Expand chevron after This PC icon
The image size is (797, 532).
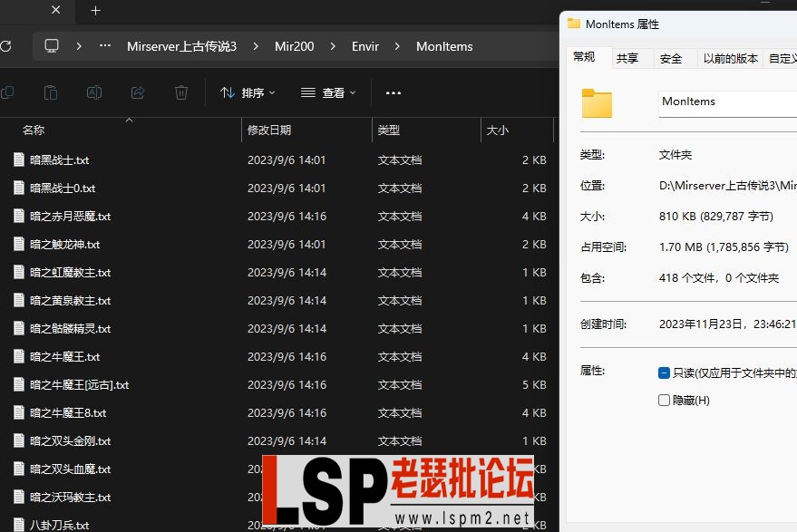pyautogui.click(x=79, y=46)
